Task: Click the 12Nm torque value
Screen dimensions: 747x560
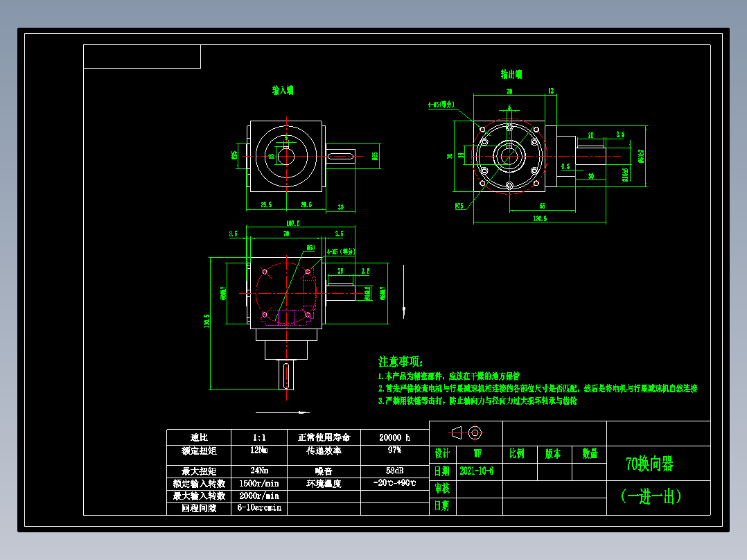Action: click(259, 450)
